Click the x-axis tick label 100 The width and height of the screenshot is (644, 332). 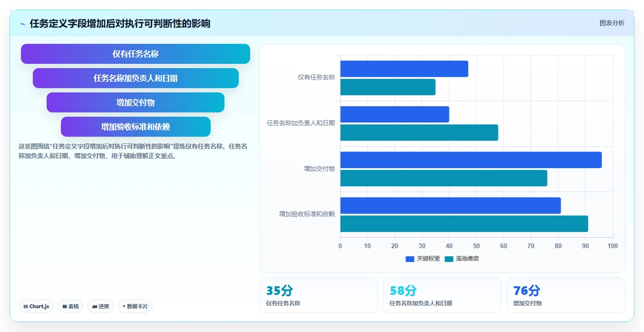pyautogui.click(x=613, y=246)
